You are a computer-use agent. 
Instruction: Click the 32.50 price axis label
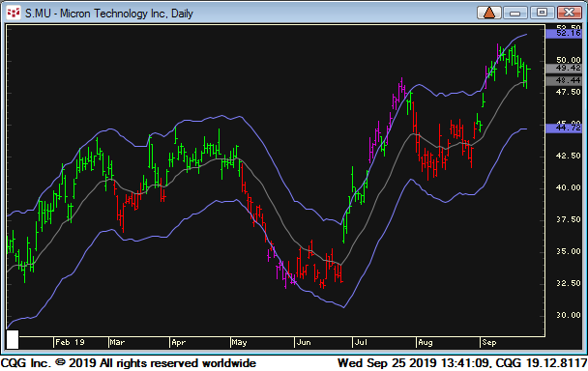(x=568, y=283)
